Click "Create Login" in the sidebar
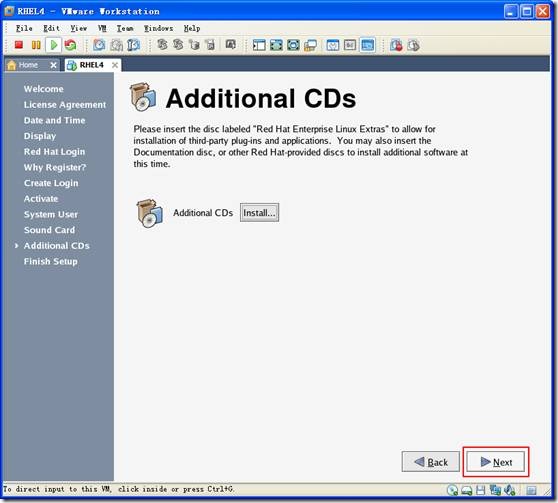Screen dimensions: 558x503 [x=51, y=183]
